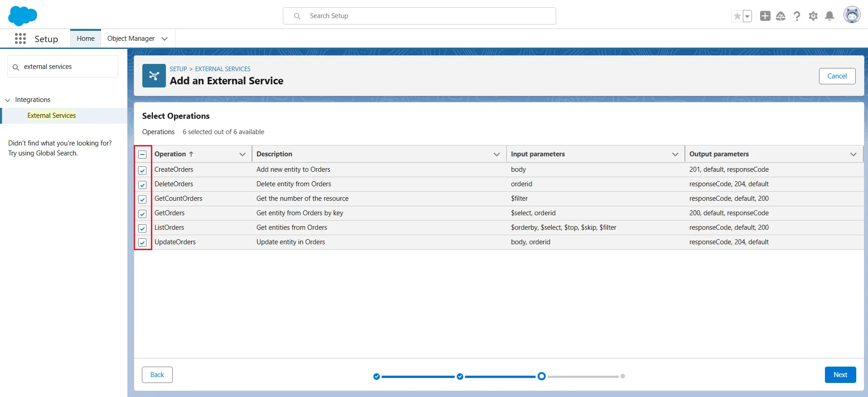Toggle the select-all operations header checkbox
The height and width of the screenshot is (397, 868).
(142, 155)
